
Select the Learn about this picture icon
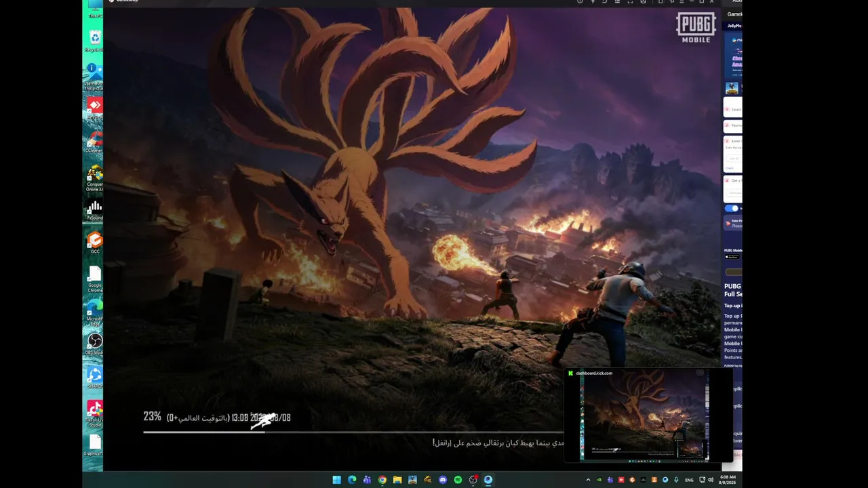click(x=94, y=76)
